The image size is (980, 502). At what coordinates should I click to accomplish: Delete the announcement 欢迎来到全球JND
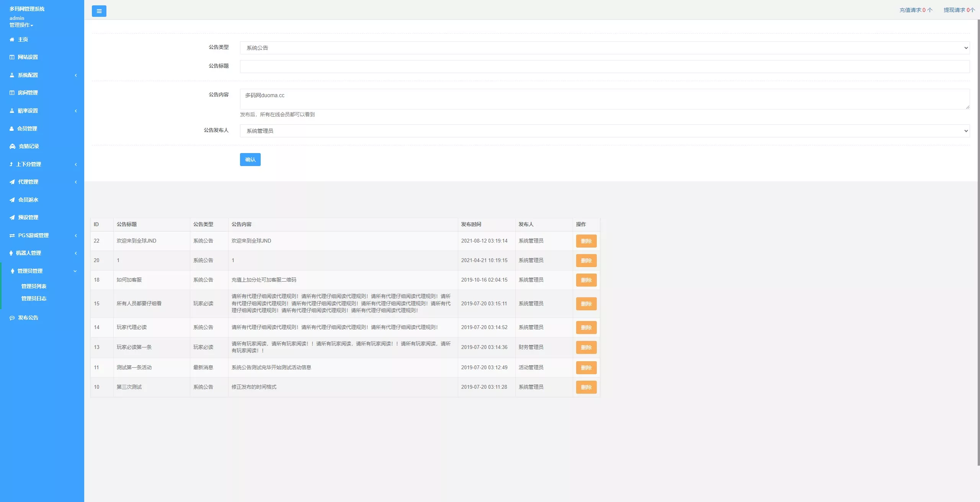tap(586, 241)
